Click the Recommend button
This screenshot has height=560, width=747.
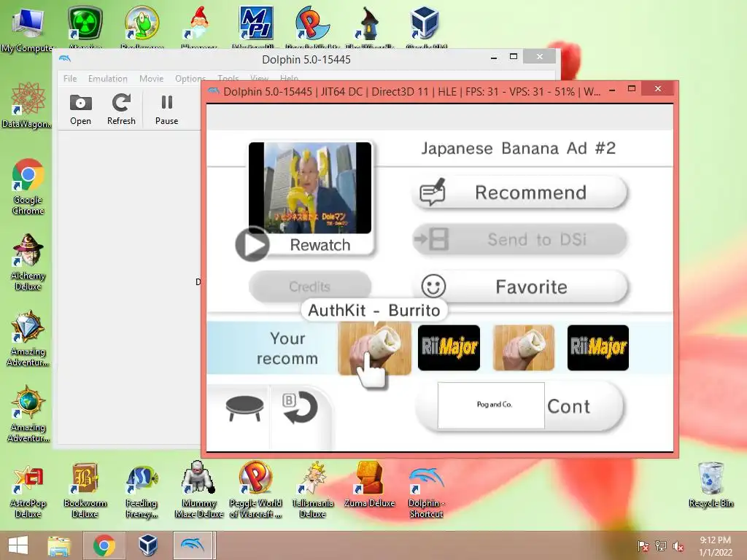pyautogui.click(x=519, y=192)
